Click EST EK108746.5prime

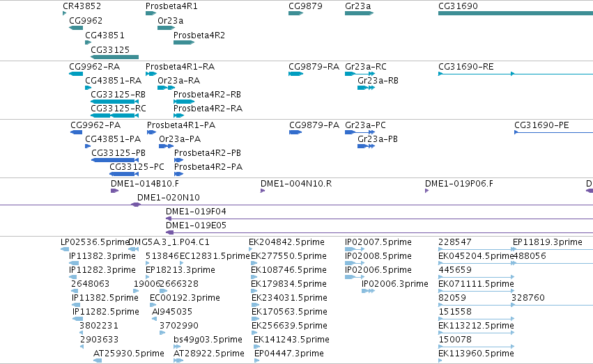coord(254,277)
